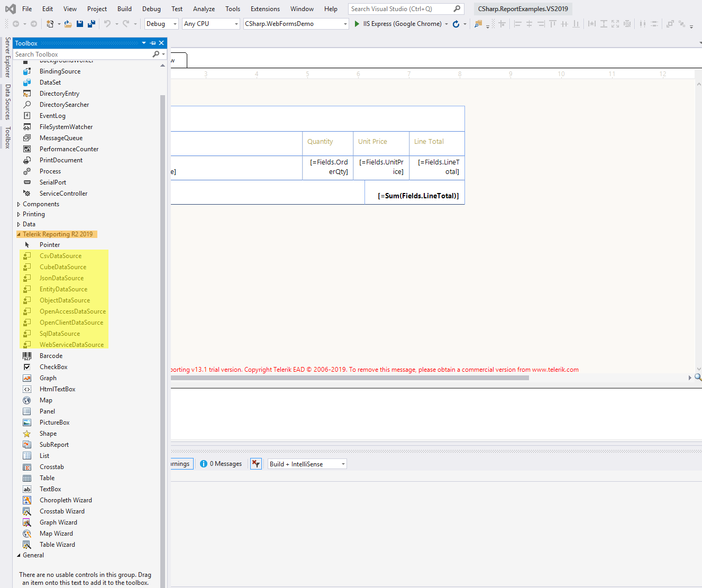Pick the Shape star icon
702x588 pixels.
point(27,434)
